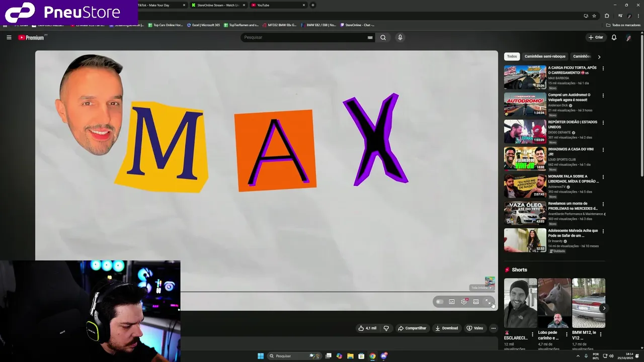The image size is (644, 362).
Task: Select the Todos filter chip
Action: tap(512, 56)
